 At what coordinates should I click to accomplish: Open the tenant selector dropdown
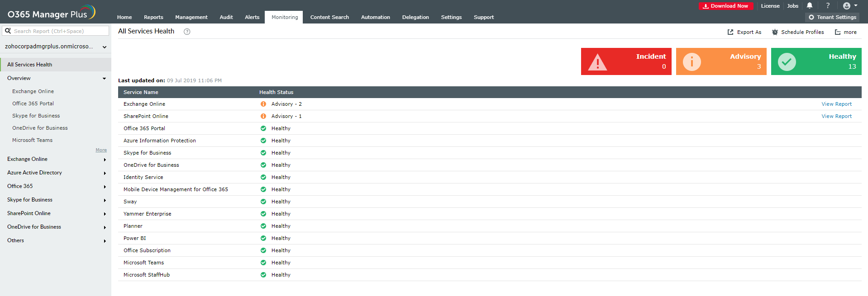coord(56,47)
